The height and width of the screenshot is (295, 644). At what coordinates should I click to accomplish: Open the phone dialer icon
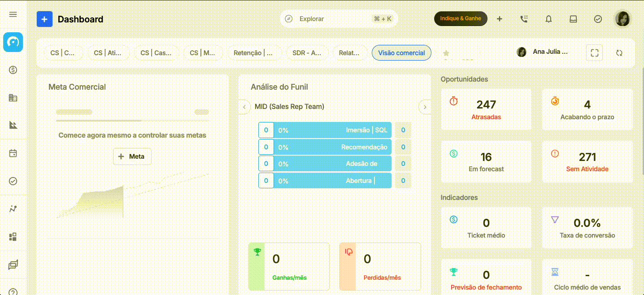[524, 19]
